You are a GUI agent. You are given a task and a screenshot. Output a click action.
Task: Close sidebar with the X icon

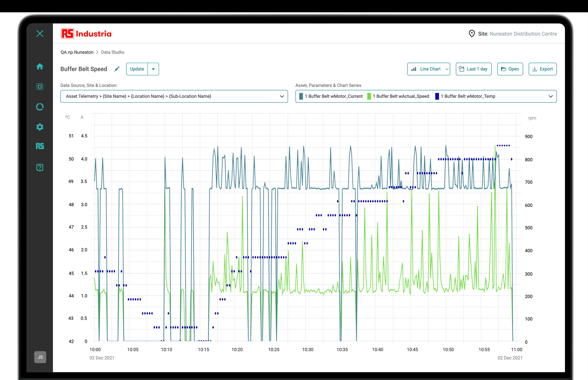click(x=40, y=34)
